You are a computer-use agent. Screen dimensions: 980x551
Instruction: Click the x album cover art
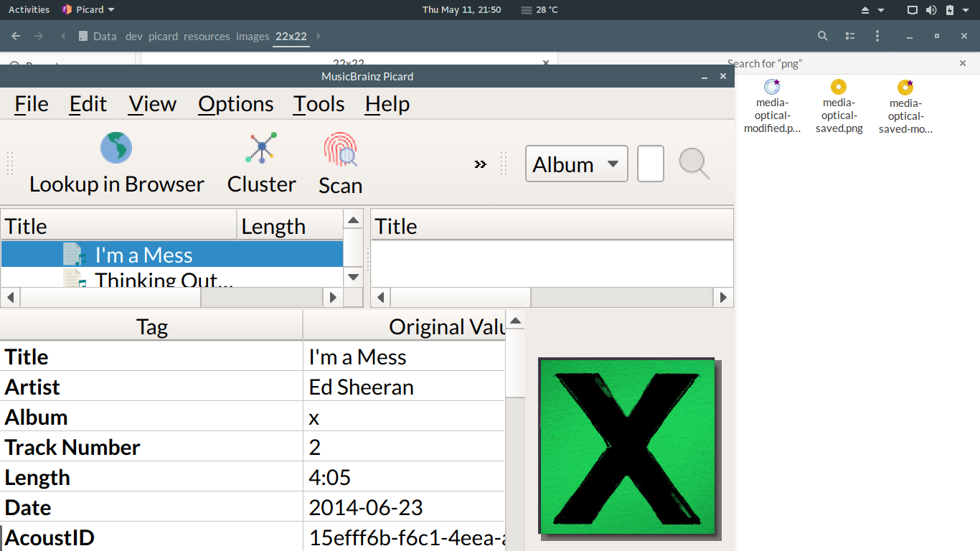[x=627, y=446]
